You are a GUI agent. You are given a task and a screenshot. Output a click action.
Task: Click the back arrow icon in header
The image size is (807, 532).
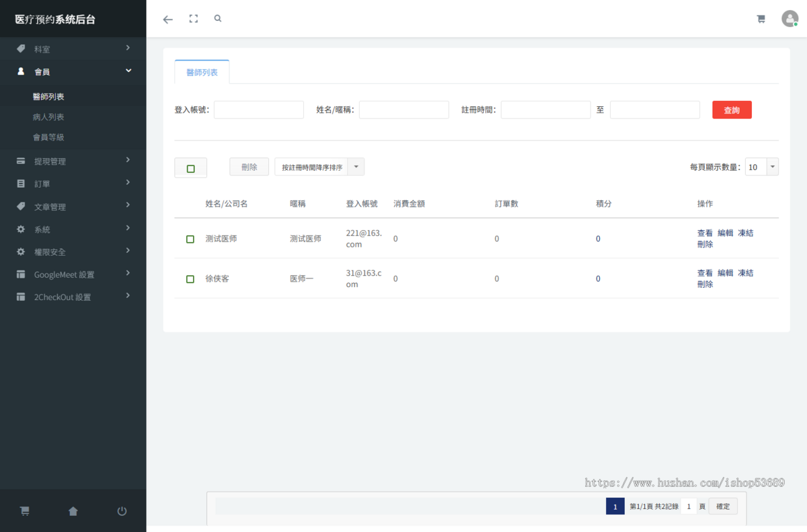click(x=168, y=20)
